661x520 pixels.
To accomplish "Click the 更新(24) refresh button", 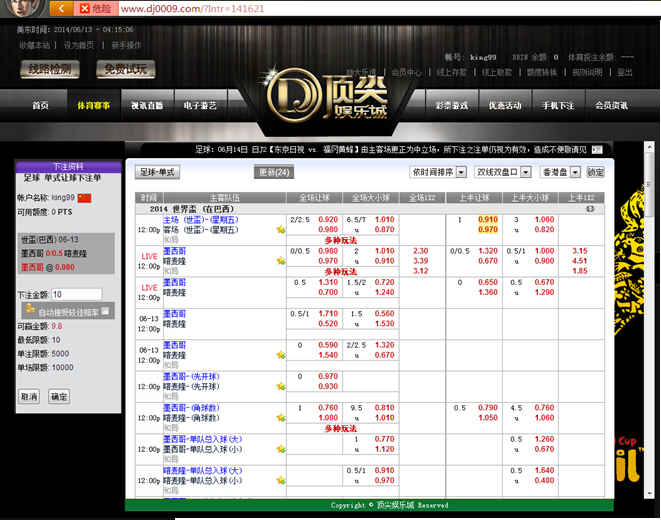I will (274, 172).
